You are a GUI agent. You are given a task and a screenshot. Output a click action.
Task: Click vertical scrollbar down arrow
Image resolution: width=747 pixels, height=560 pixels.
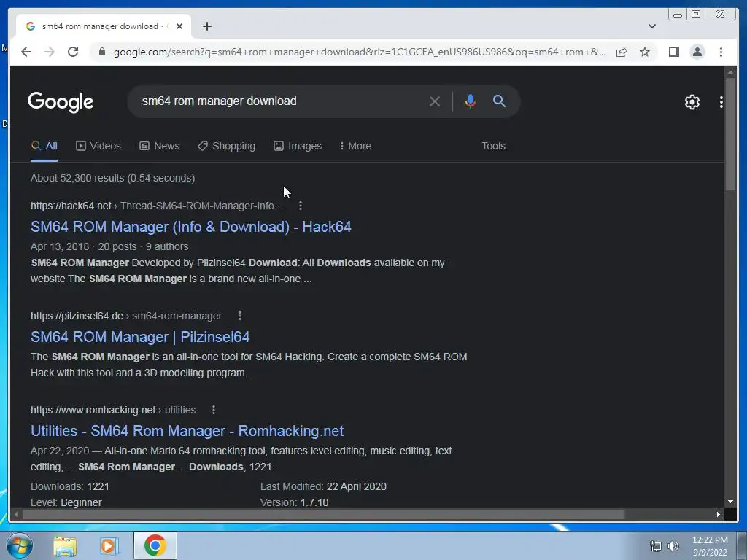point(730,502)
